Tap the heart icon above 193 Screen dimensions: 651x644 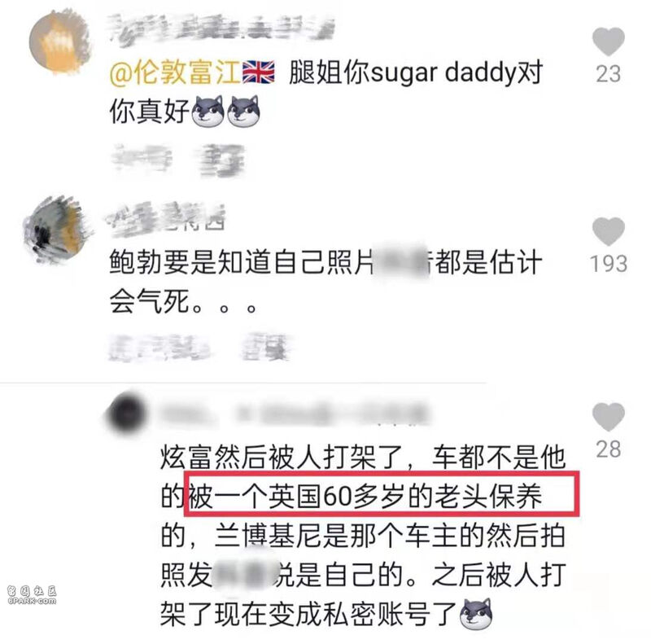point(608,231)
